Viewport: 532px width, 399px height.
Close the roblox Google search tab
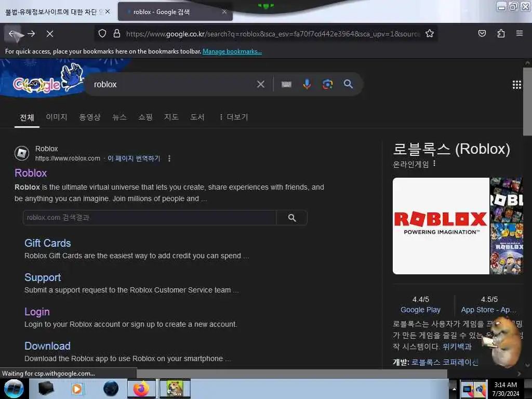tap(224, 11)
